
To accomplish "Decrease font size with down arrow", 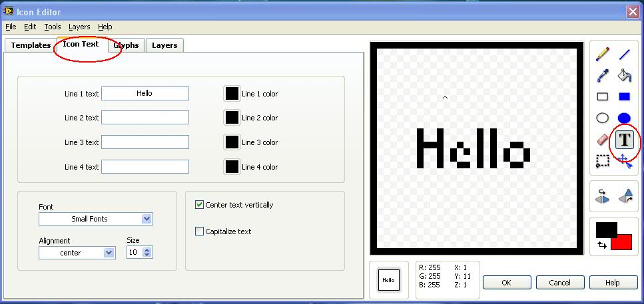I will tap(147, 255).
